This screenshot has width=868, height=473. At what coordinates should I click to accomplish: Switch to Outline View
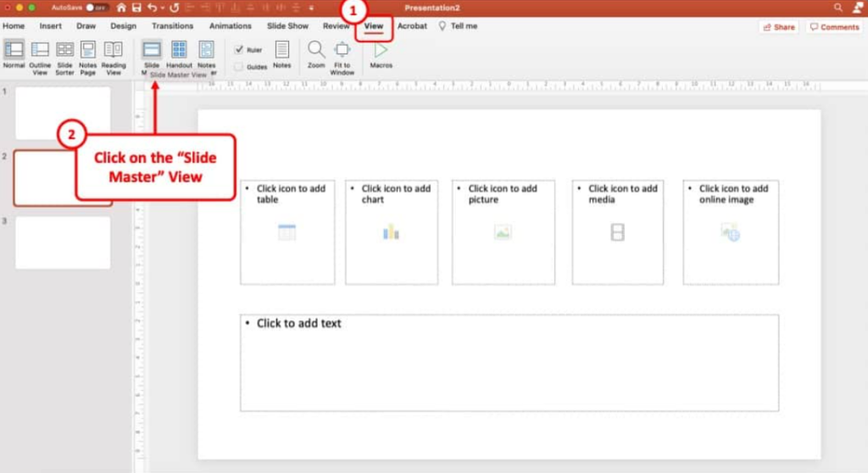[x=40, y=51]
